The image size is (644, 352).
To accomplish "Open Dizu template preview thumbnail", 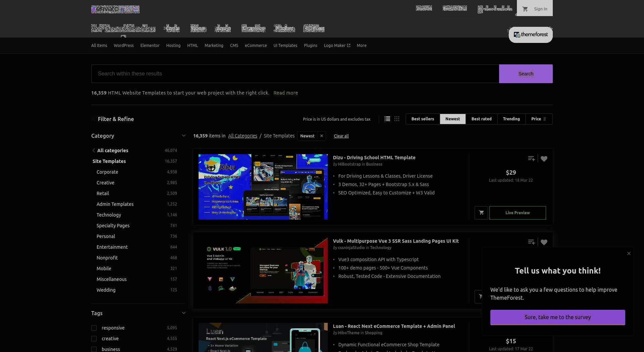I will click(263, 187).
